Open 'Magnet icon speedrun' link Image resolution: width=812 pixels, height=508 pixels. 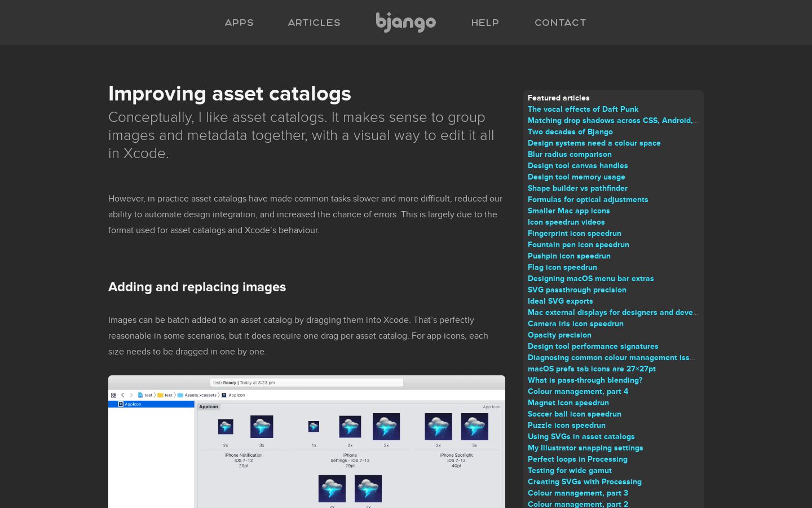[568, 402]
